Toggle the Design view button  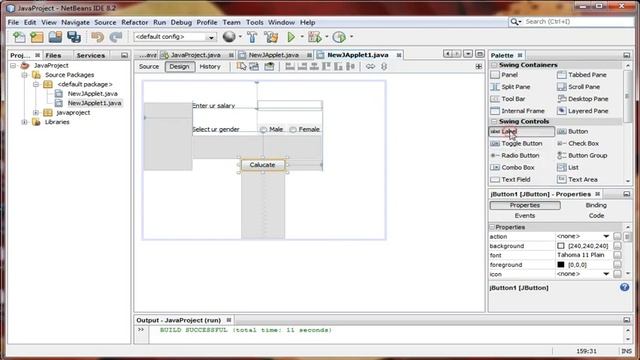(x=180, y=67)
